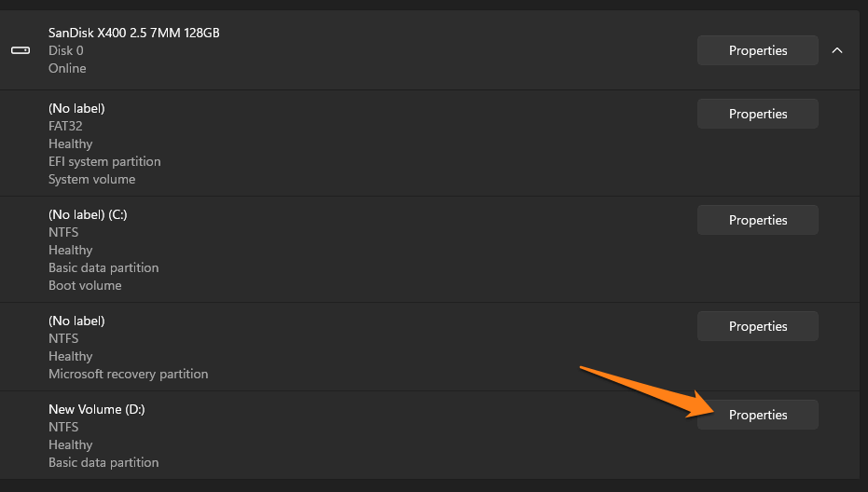868x492 pixels.
Task: Click the Microsoft recovery partition text
Action: click(x=129, y=374)
